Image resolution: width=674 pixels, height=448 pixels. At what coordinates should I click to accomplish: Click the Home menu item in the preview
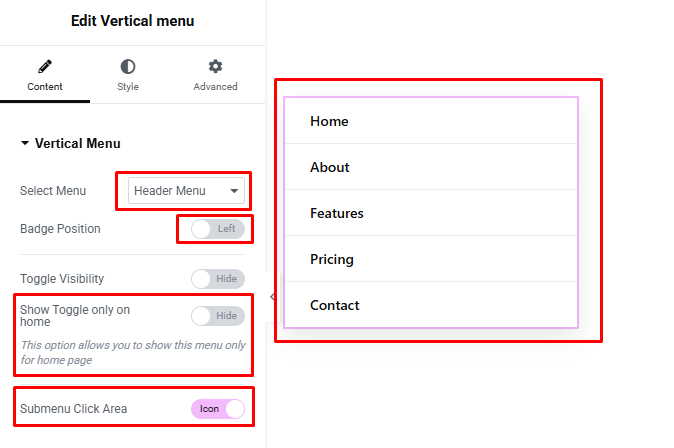tap(329, 121)
